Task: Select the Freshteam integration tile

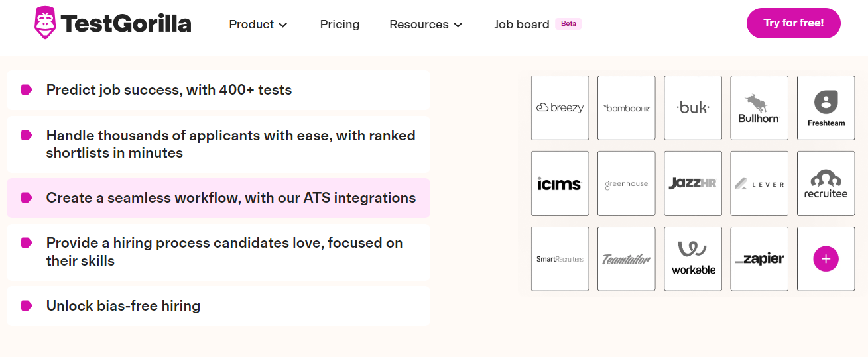Action: pos(826,108)
